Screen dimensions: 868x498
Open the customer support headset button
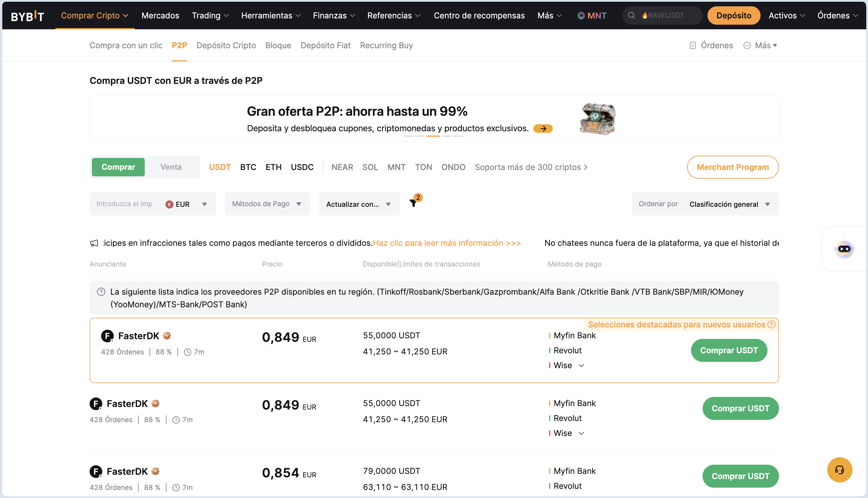coord(839,470)
